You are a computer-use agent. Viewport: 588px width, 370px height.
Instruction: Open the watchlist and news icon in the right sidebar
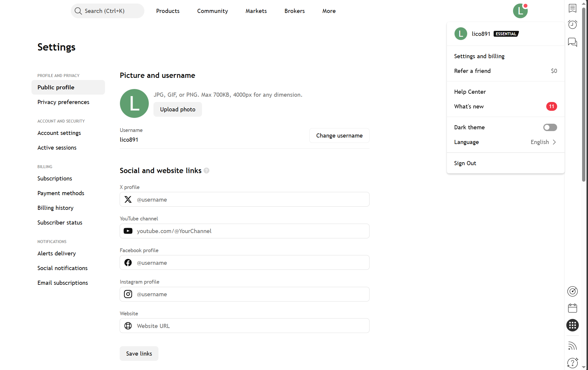point(572,8)
